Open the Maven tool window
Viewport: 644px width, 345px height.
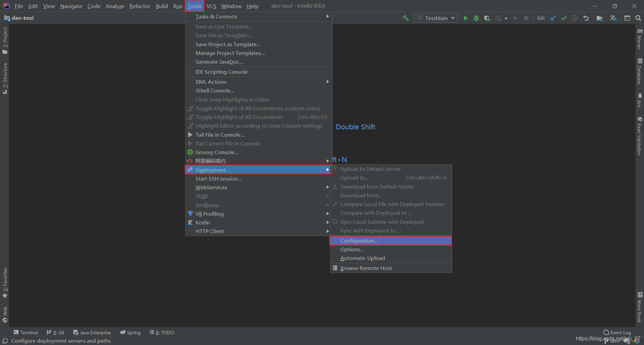click(x=640, y=39)
